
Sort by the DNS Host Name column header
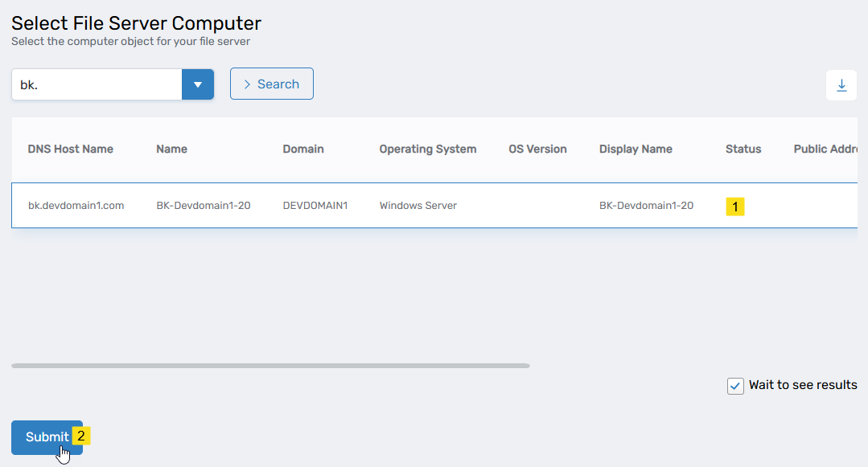(x=71, y=149)
